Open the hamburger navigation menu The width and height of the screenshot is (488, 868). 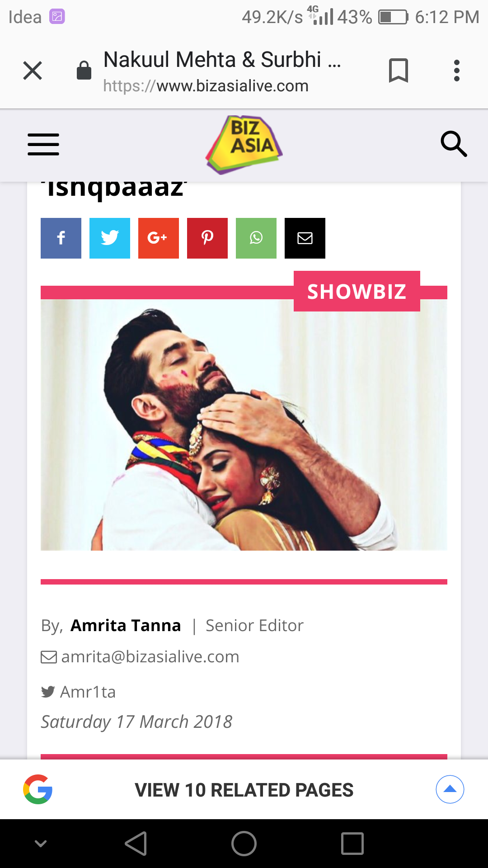43,145
